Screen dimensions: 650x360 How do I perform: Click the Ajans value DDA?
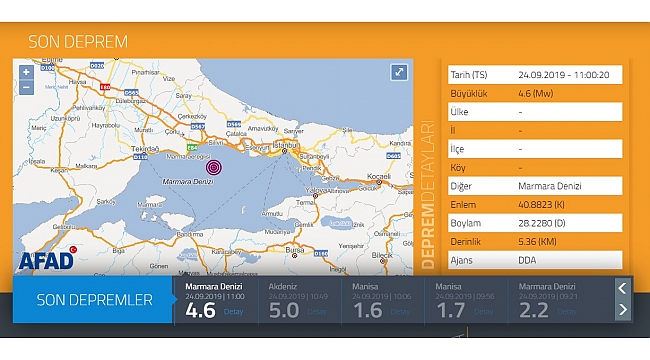pos(527,260)
